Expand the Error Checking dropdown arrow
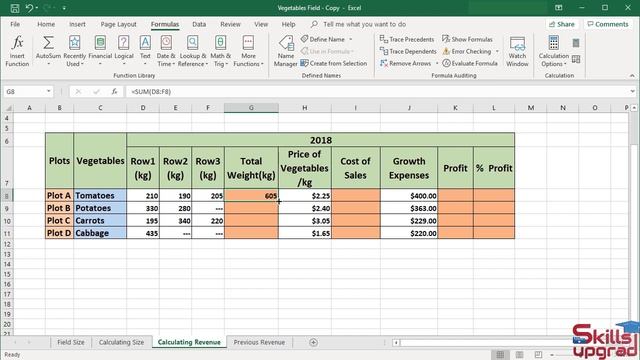 click(x=497, y=51)
